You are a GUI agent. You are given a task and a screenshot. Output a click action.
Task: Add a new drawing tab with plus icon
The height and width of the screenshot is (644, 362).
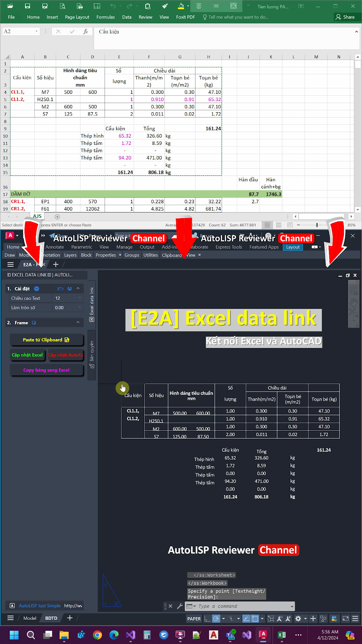56,264
